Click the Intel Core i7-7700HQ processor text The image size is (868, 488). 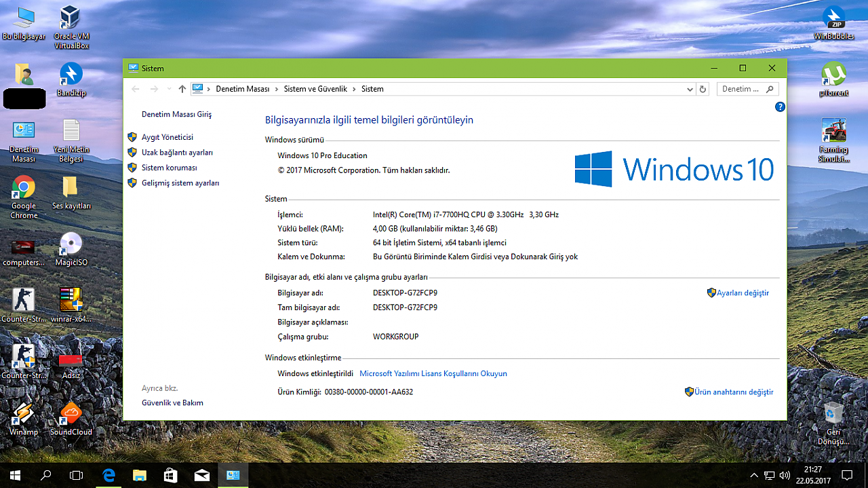click(x=466, y=214)
